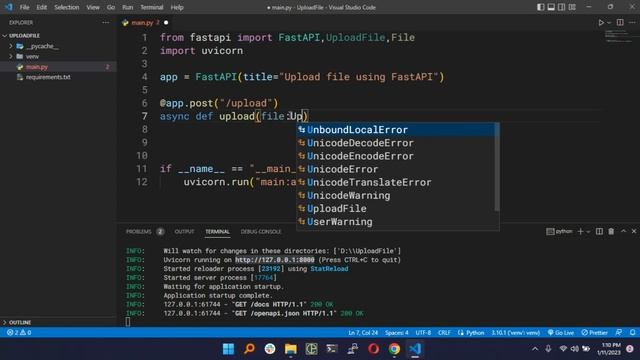Screen dimensions: 640x360
Task: Choose UploadFile from autocomplete list
Action: 396,208
